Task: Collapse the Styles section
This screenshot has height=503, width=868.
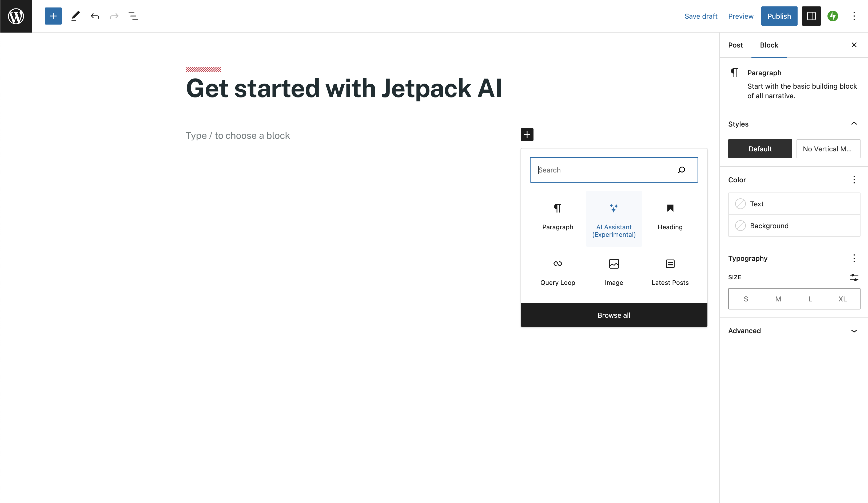Action: (854, 124)
